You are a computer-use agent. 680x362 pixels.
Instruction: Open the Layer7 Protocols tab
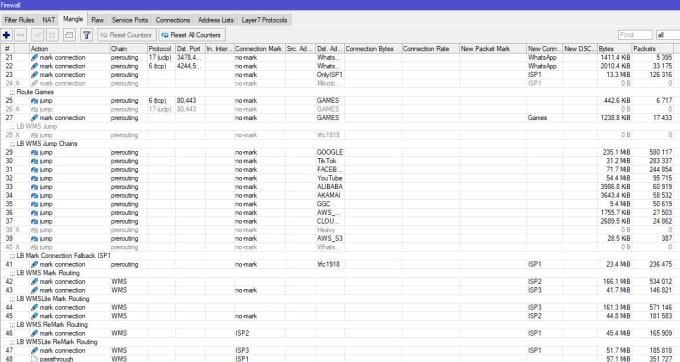pyautogui.click(x=264, y=20)
